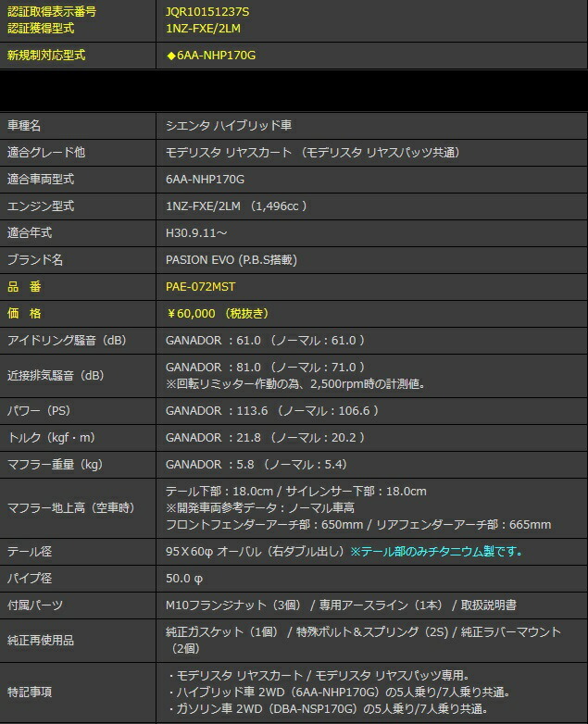This screenshot has height=724, width=588.
Task: Click the 純正再使用品 label
Action: 41,640
